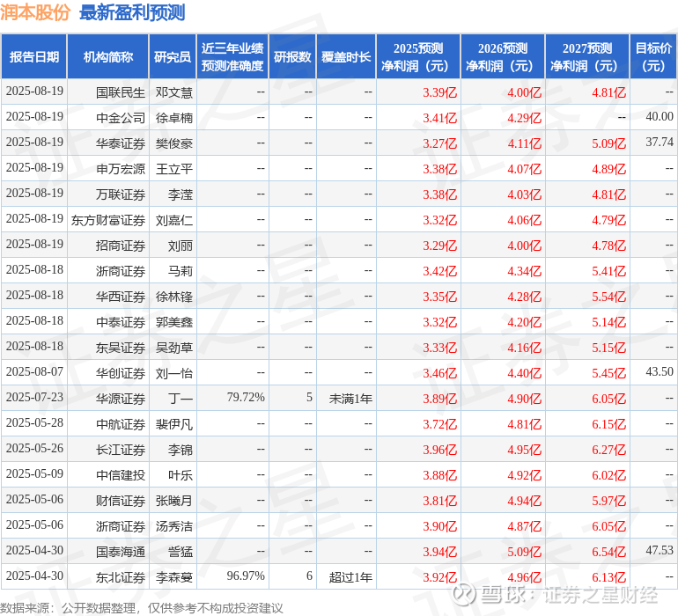Click the 2025-05-28 report date
Image resolution: width=678 pixels, height=616 pixels.
[x=34, y=422]
